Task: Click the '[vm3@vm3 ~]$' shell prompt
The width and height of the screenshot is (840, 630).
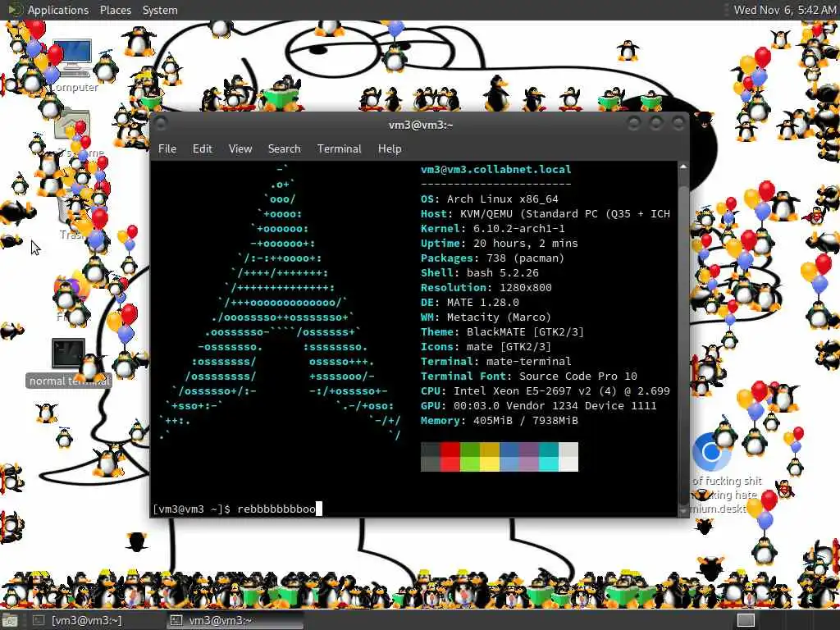Action: pyautogui.click(x=192, y=509)
